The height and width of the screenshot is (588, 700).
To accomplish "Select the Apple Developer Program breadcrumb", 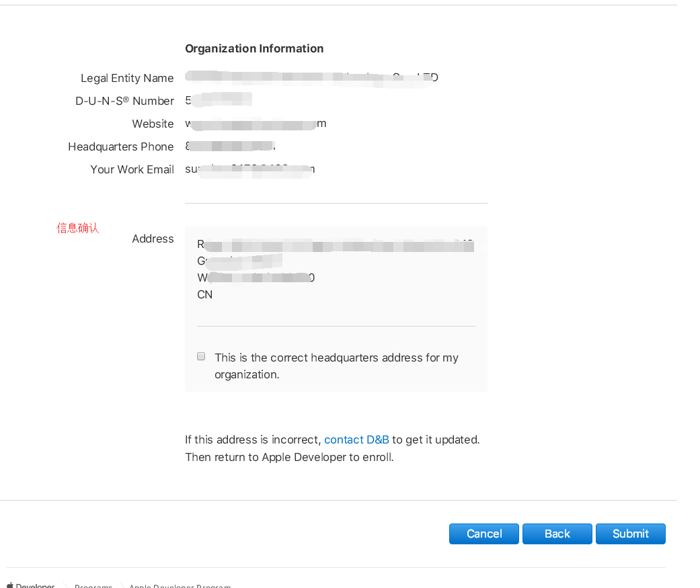I will point(180,585).
